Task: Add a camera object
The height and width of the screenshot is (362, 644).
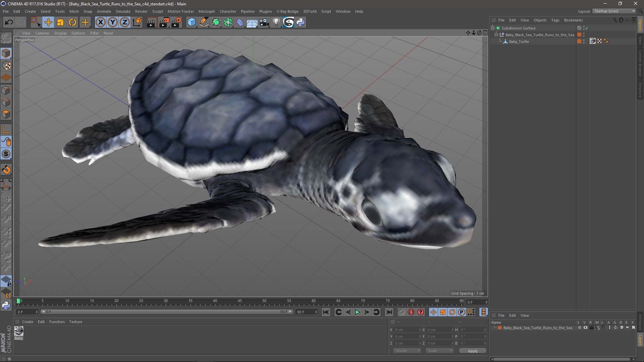Action: point(264,22)
